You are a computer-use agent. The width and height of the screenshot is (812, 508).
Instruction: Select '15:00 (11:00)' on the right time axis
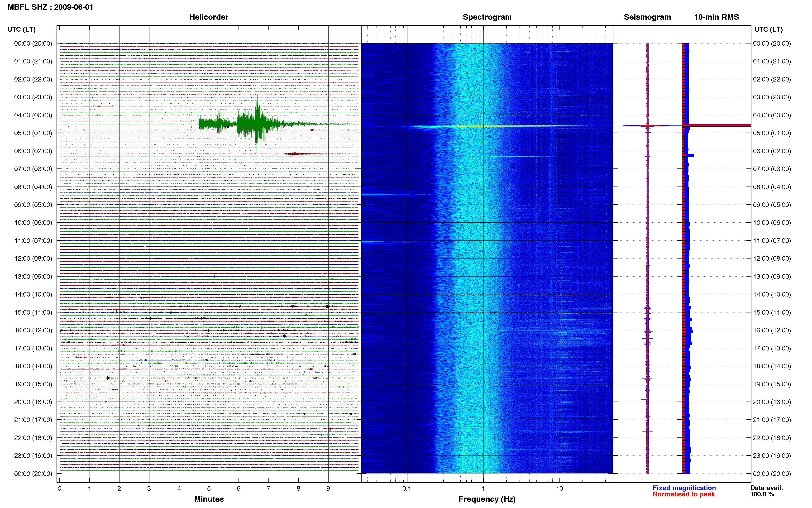(x=772, y=312)
